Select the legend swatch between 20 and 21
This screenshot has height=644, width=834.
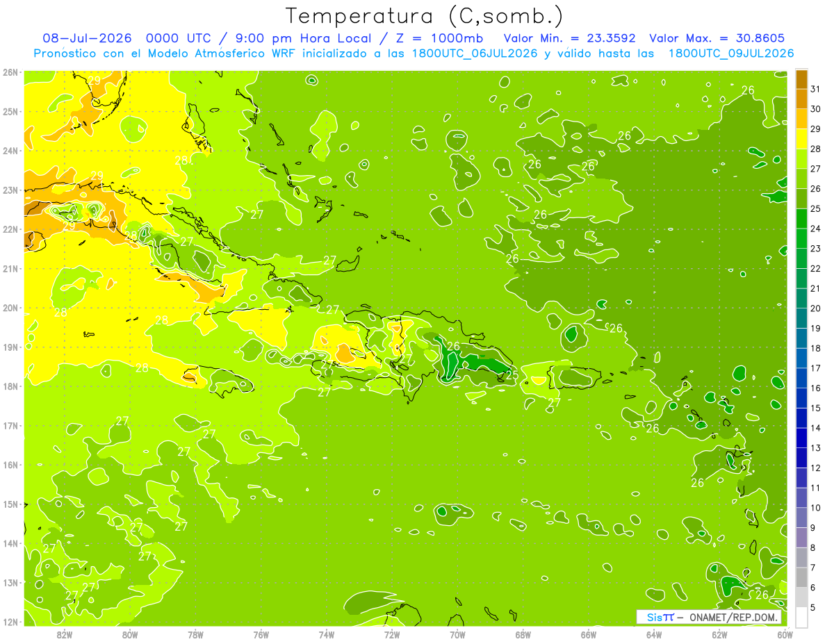[x=801, y=299]
